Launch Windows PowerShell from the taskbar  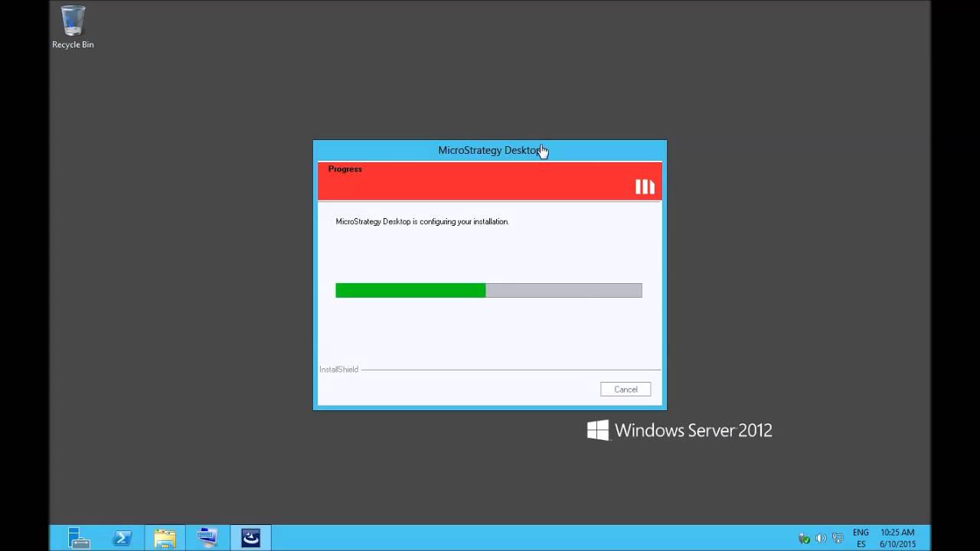[x=122, y=538]
